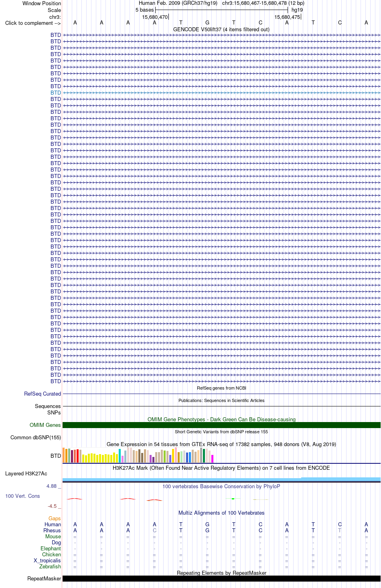Image resolution: width=381 pixels, height=588 pixels.
Task: Click the 15,680,470 ruler position label
Action: tap(155, 17)
